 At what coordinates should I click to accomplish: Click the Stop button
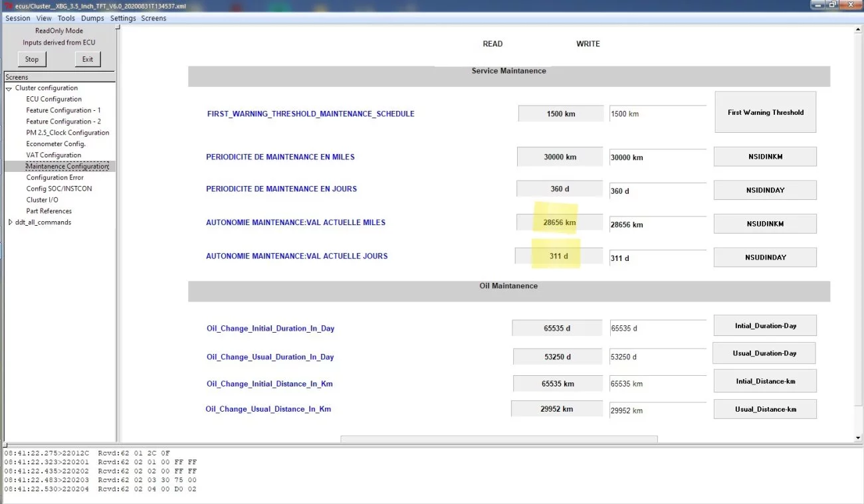coord(32,59)
